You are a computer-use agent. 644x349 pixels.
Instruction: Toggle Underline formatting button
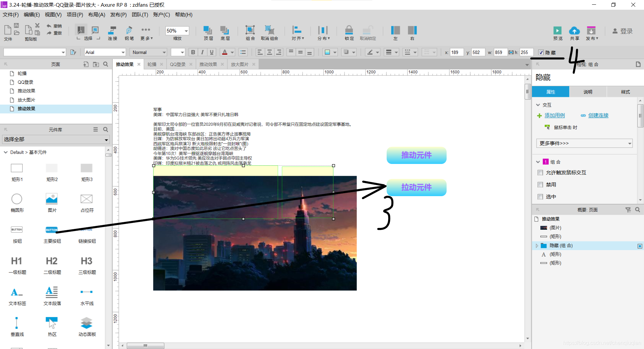[212, 52]
